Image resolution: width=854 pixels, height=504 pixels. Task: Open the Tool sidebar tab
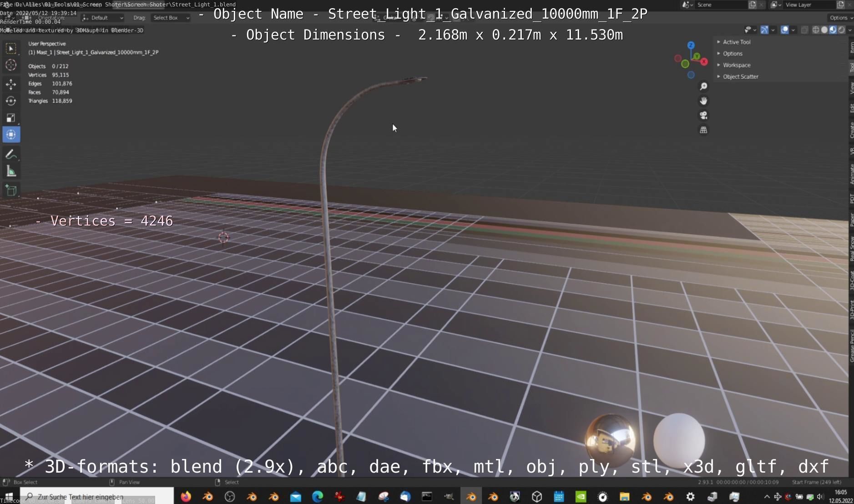[x=851, y=67]
